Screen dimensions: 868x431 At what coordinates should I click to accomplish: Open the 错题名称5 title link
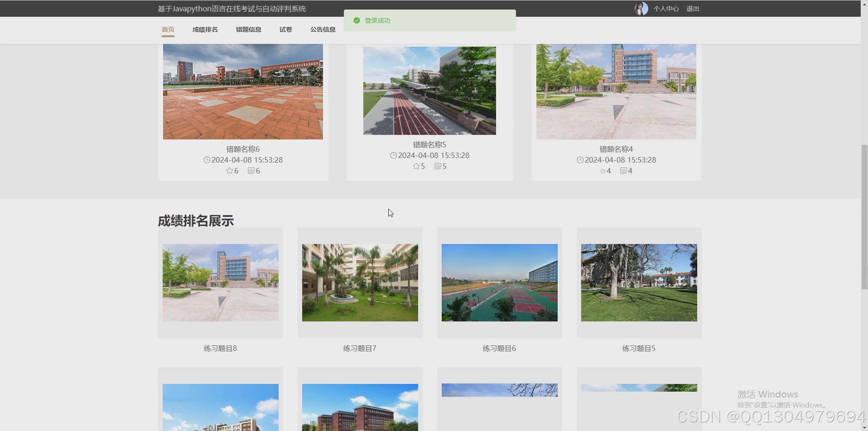pyautogui.click(x=429, y=144)
